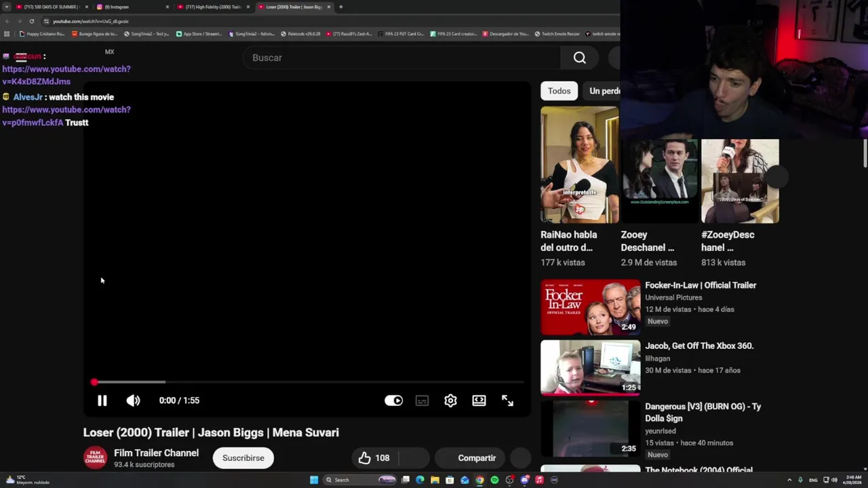Viewport: 868px width, 488px height.
Task: Open Jacob, Get Off The Xbox 360 thumbnail
Action: pos(590,367)
